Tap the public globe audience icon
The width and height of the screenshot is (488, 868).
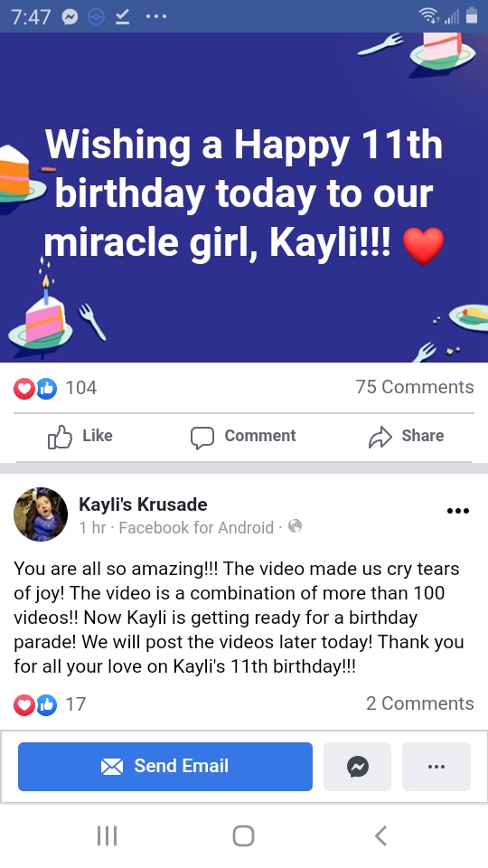296,526
